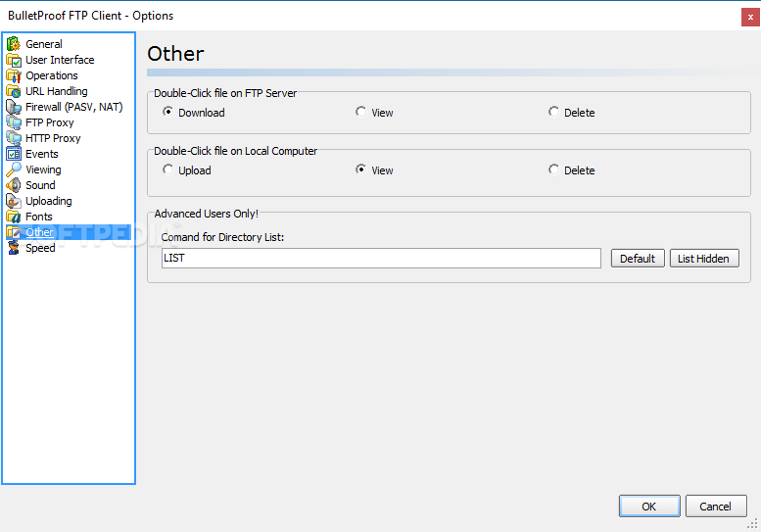761x532 pixels.
Task: Switch to Uploading settings
Action: coord(49,201)
